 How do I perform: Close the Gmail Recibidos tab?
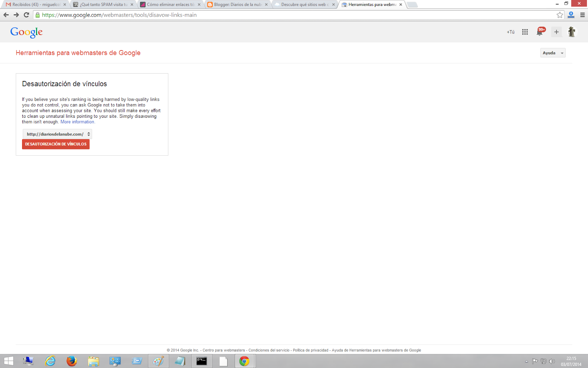point(65,5)
